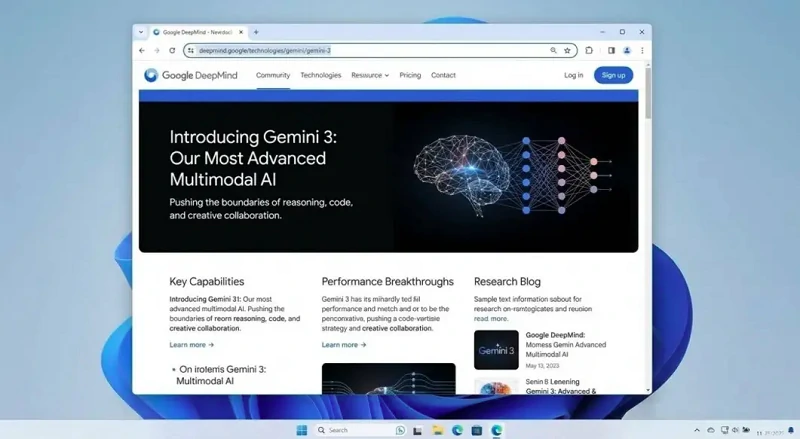Click the page vertical scrollbar thumb
800x439 pixels.
coord(648,93)
